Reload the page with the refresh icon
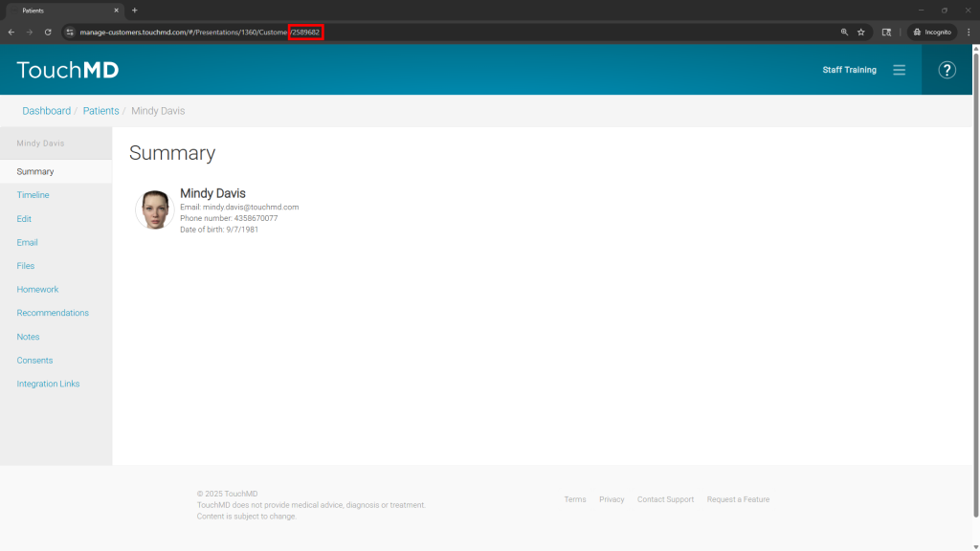980x551 pixels. 48,32
